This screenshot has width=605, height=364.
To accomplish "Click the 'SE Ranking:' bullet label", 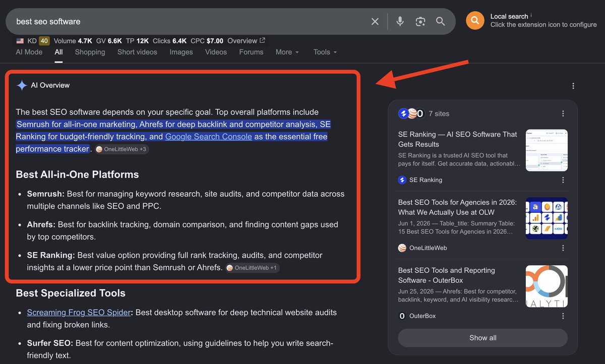I will [x=51, y=255].
